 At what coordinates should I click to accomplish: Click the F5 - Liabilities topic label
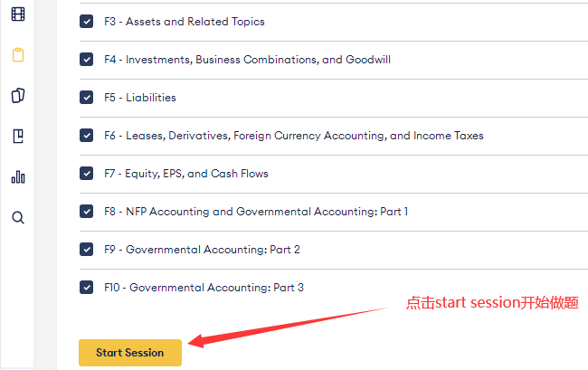point(140,98)
